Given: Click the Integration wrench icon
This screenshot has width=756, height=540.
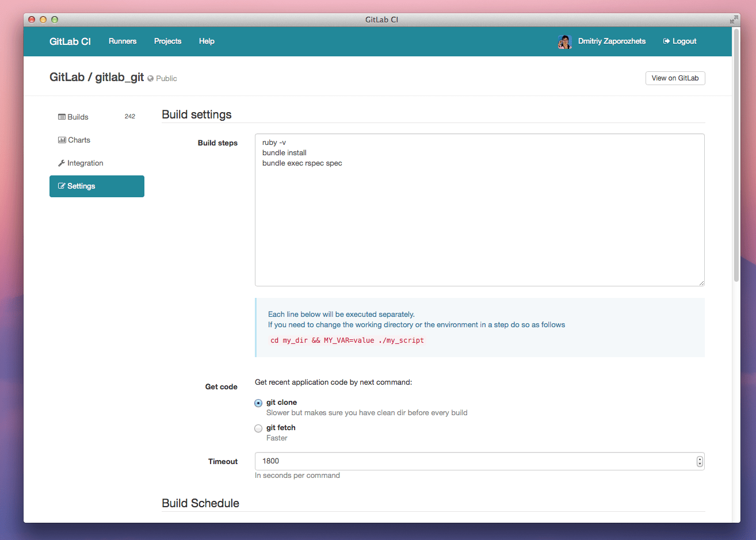Looking at the screenshot, I should (62, 163).
